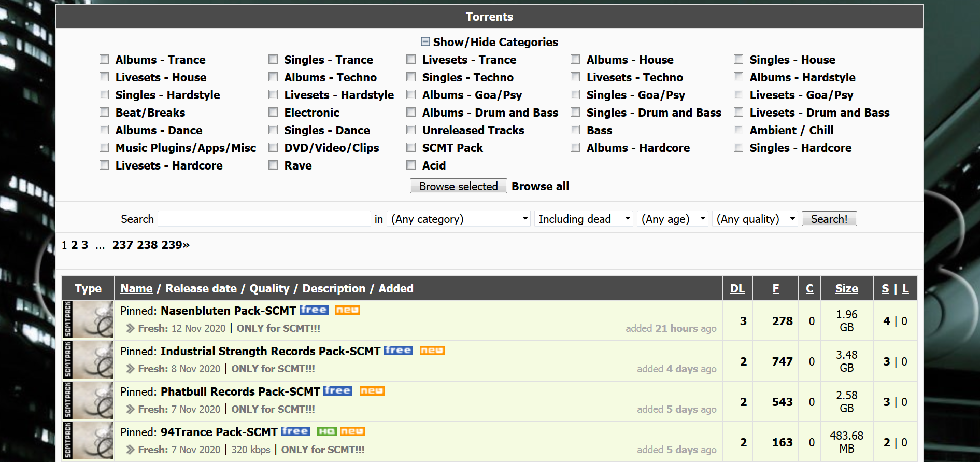Check the Singles - Goa/Psy checkbox
This screenshot has height=462, width=980.
(x=575, y=94)
